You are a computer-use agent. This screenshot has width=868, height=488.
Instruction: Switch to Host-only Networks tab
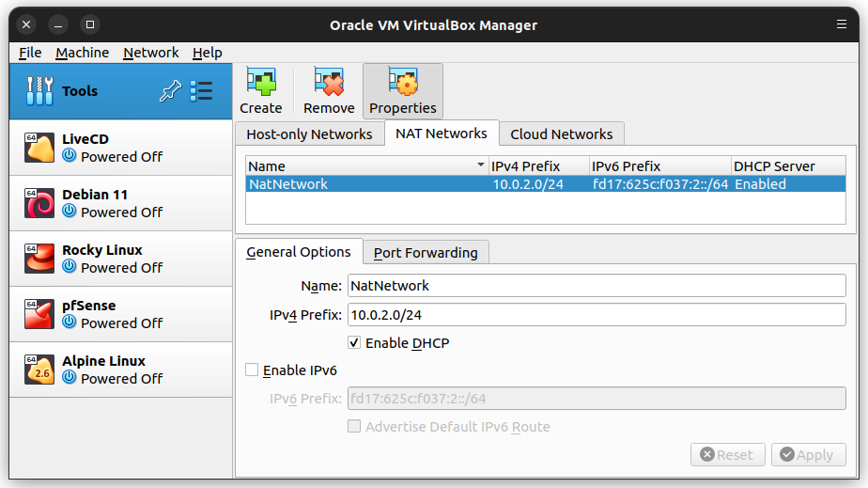[x=309, y=134]
